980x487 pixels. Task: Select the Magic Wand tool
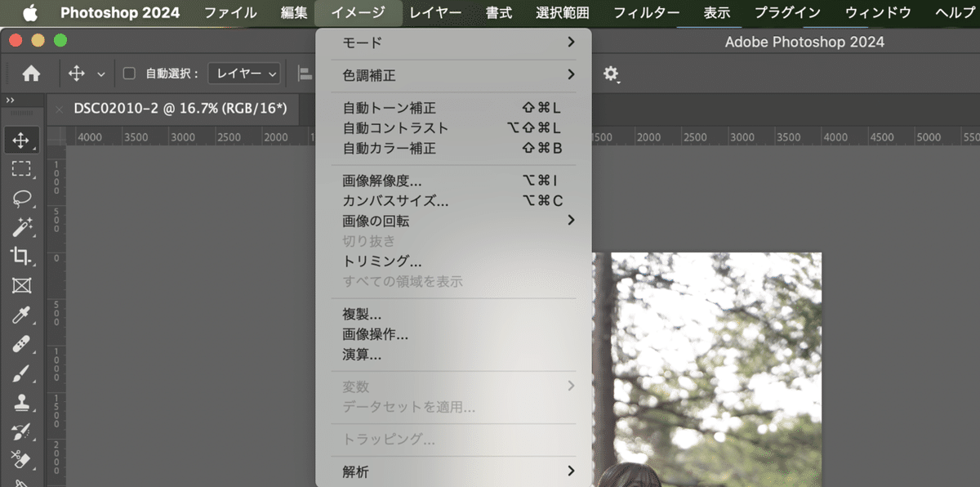pyautogui.click(x=21, y=227)
